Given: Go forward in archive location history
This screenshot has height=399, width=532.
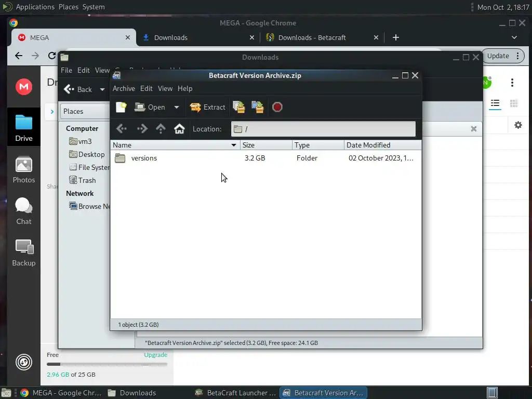Looking at the screenshot, I should pos(142,129).
